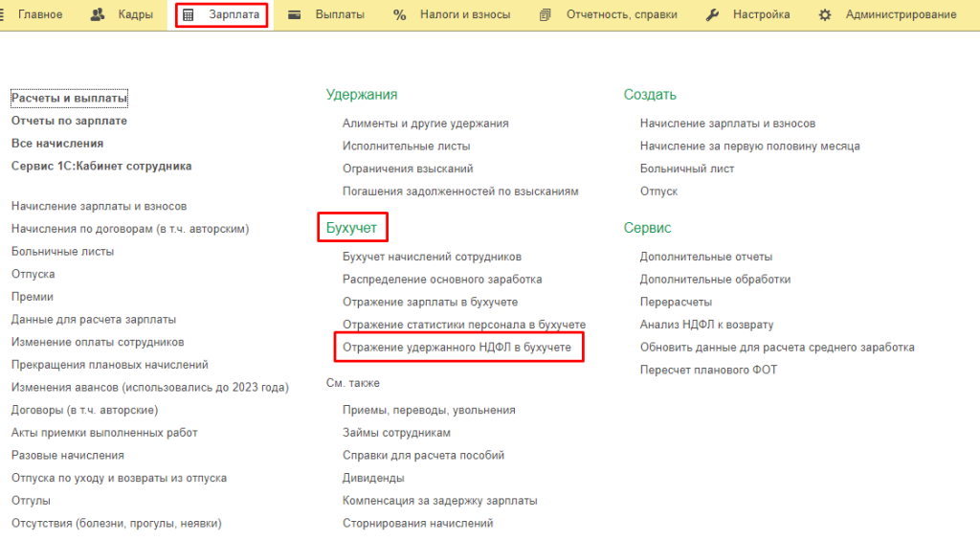The width and height of the screenshot is (980, 541).
Task: Click the people icon beside Кадры
Action: tap(97, 15)
